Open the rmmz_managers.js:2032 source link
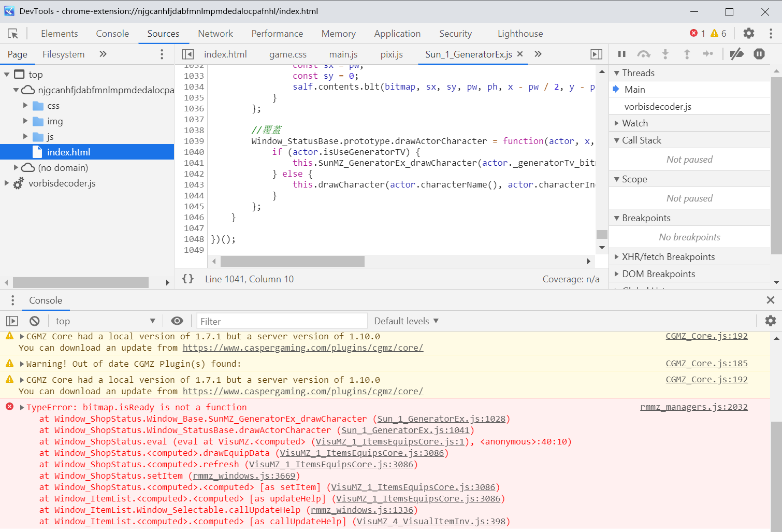Screen dimensions: 782x532 pos(694,407)
